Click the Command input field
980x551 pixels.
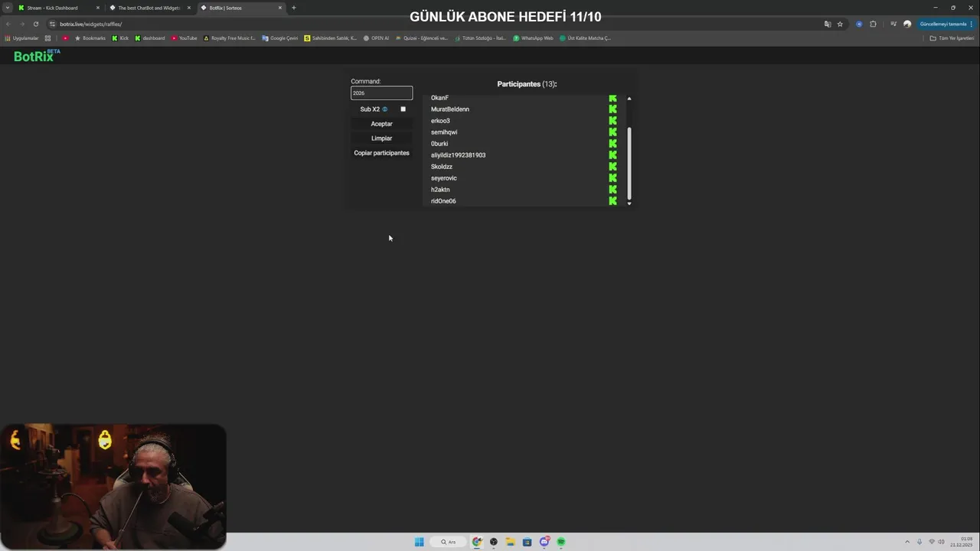tap(381, 93)
